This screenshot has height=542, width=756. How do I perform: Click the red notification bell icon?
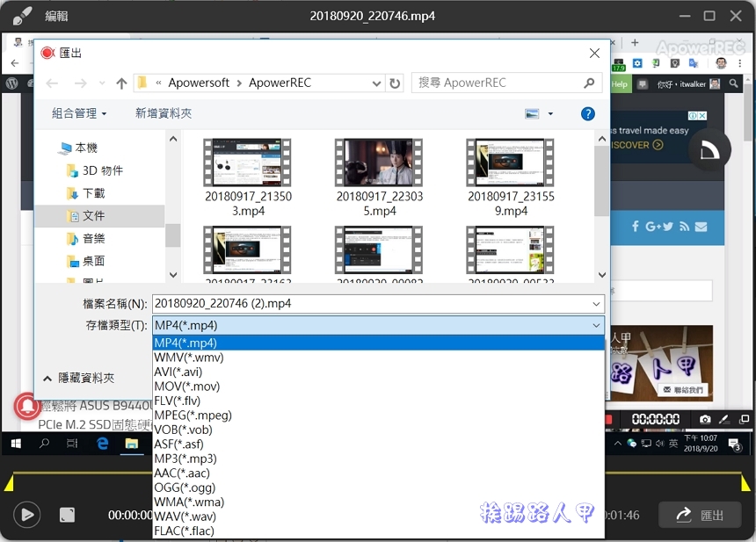[27, 406]
